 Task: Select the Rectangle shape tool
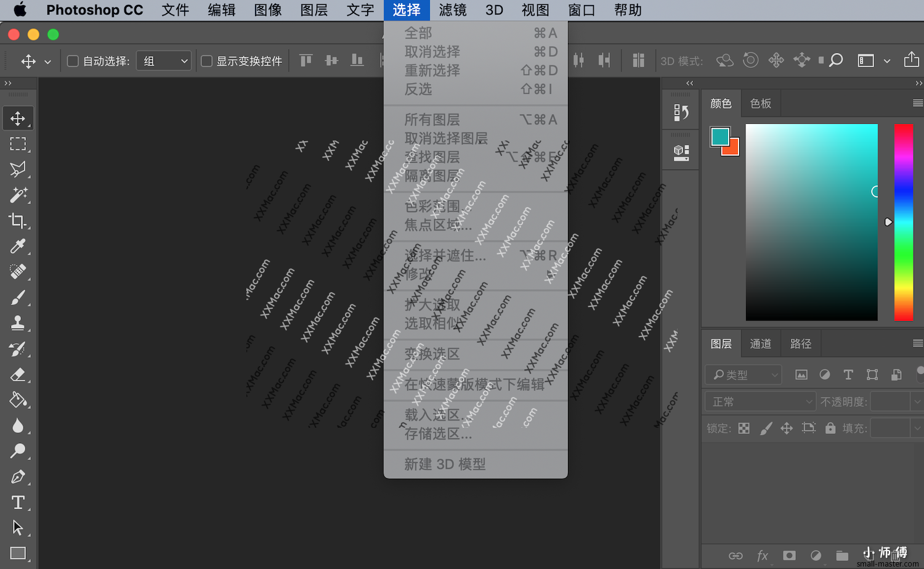(x=18, y=554)
